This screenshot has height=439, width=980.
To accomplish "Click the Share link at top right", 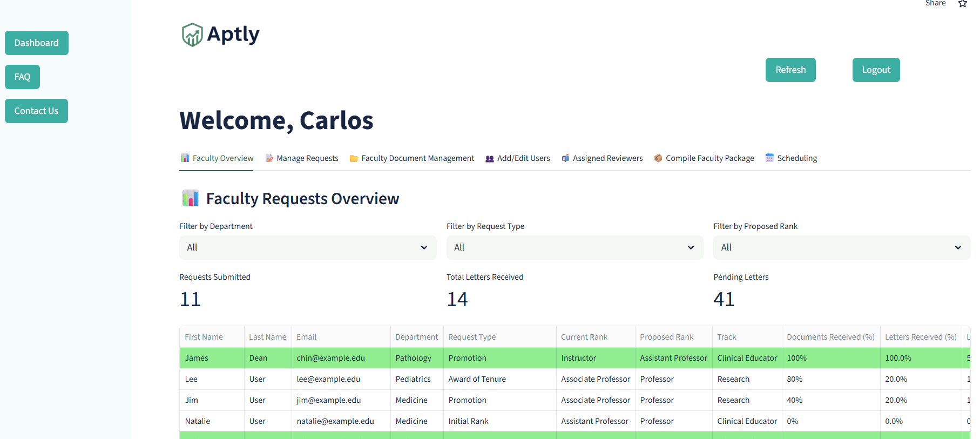I will click(x=935, y=3).
